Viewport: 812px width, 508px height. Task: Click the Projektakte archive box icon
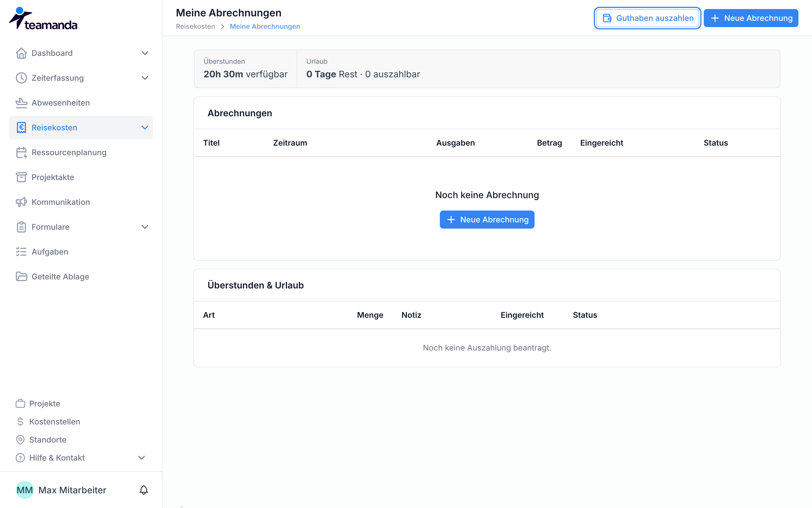[x=21, y=178]
